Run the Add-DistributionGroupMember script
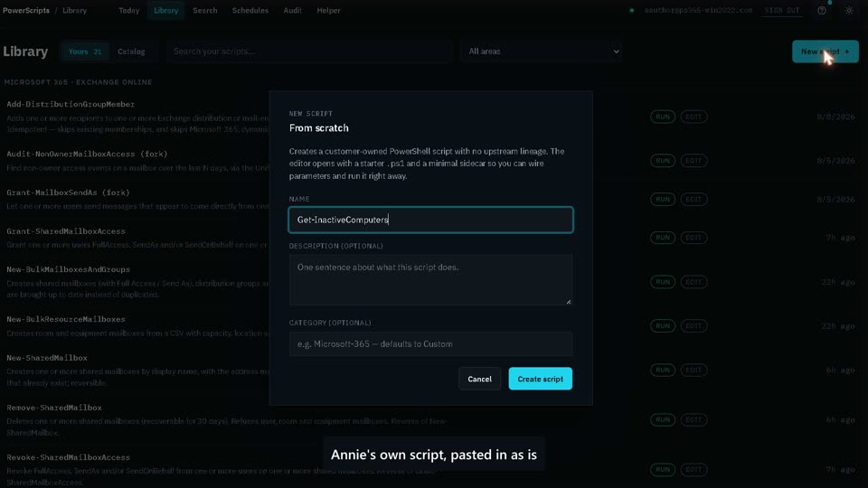This screenshot has width=868, height=488. coord(663,117)
